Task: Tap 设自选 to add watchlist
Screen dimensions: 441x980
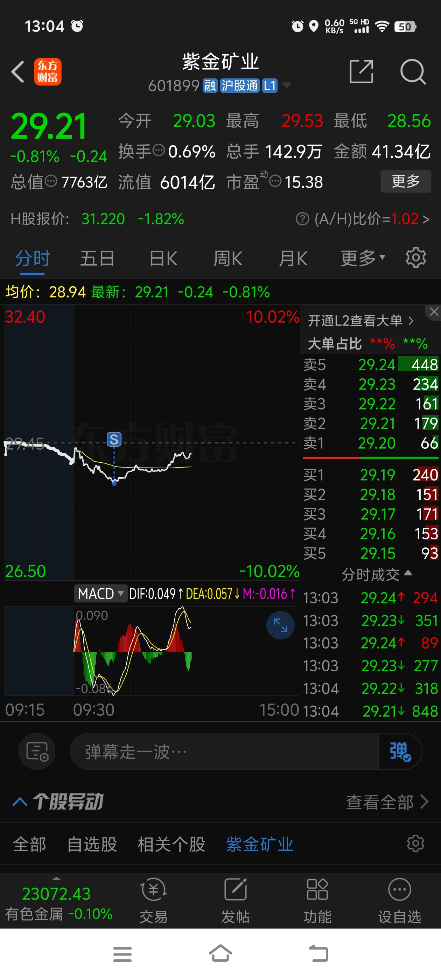Action: tap(400, 901)
